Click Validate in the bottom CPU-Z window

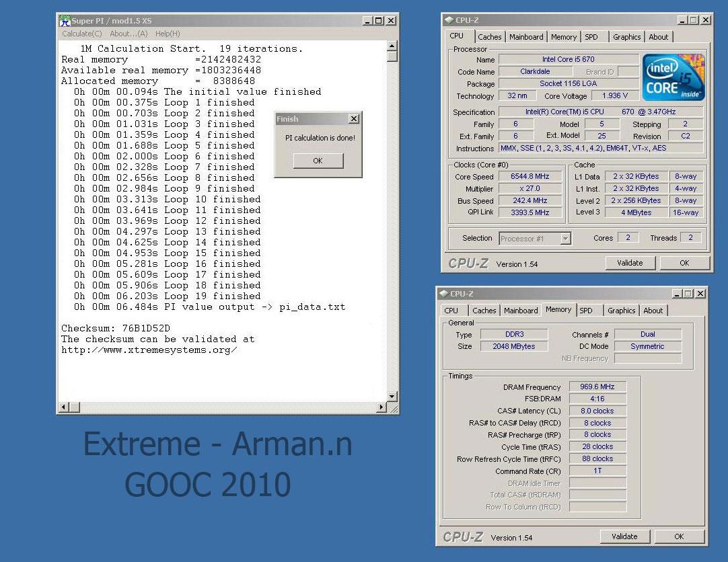point(624,536)
